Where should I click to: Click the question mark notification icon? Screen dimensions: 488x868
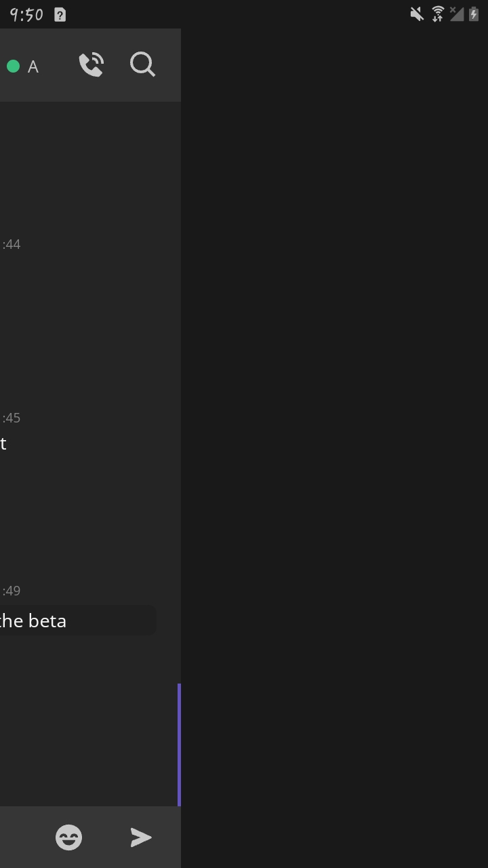click(x=59, y=14)
